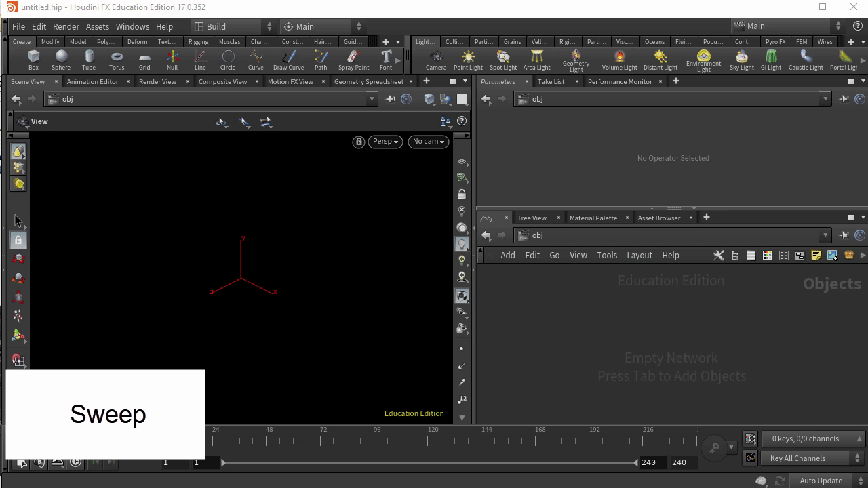Open the Persp viewport dropdown
This screenshot has height=488, width=868.
385,142
